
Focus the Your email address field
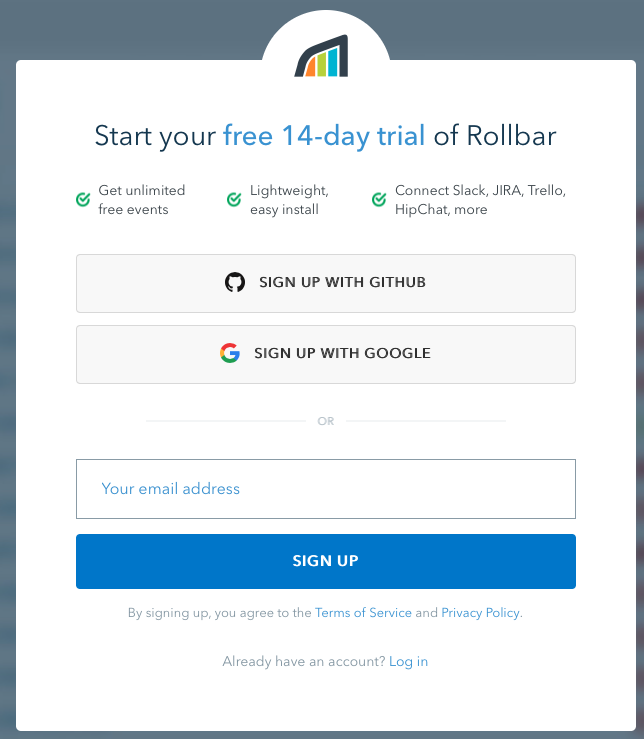click(326, 489)
